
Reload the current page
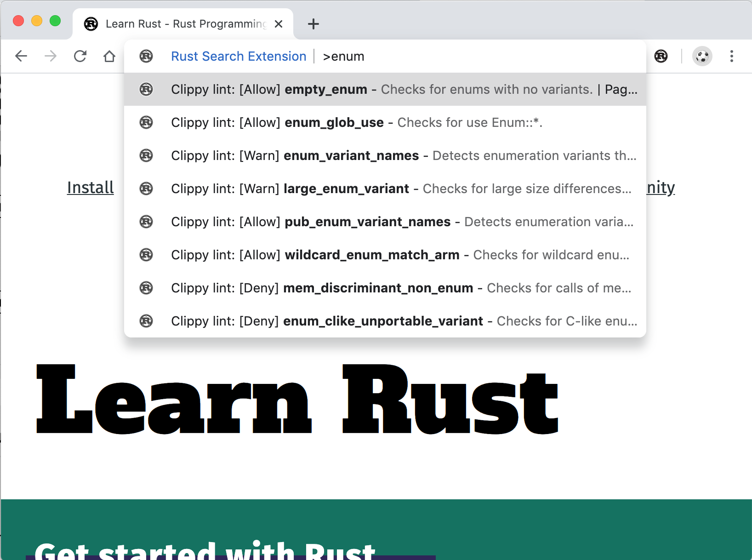(x=80, y=56)
